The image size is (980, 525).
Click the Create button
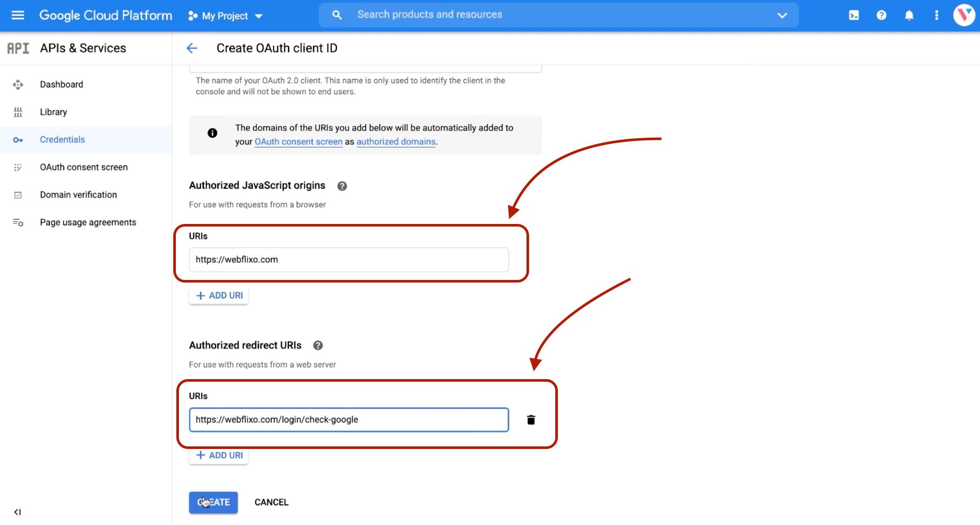[213, 502]
